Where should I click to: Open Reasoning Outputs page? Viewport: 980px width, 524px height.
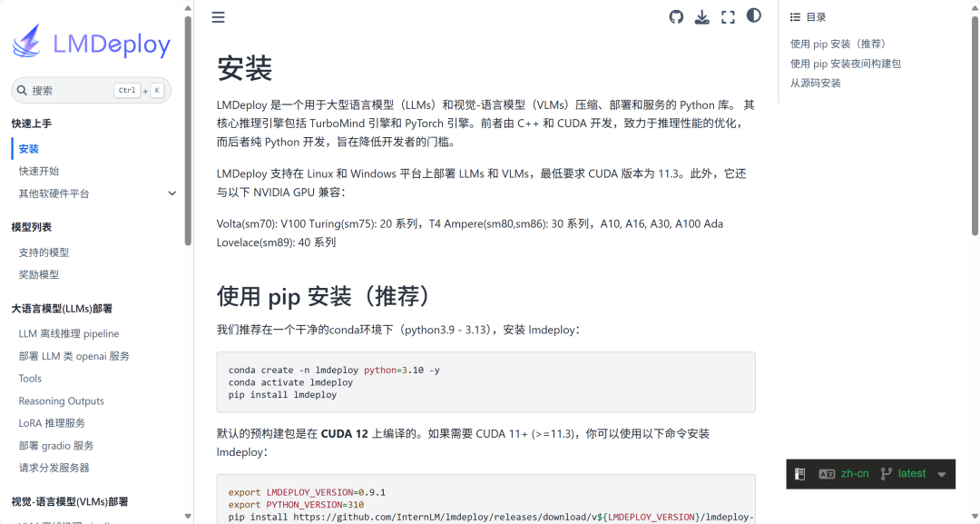click(62, 400)
